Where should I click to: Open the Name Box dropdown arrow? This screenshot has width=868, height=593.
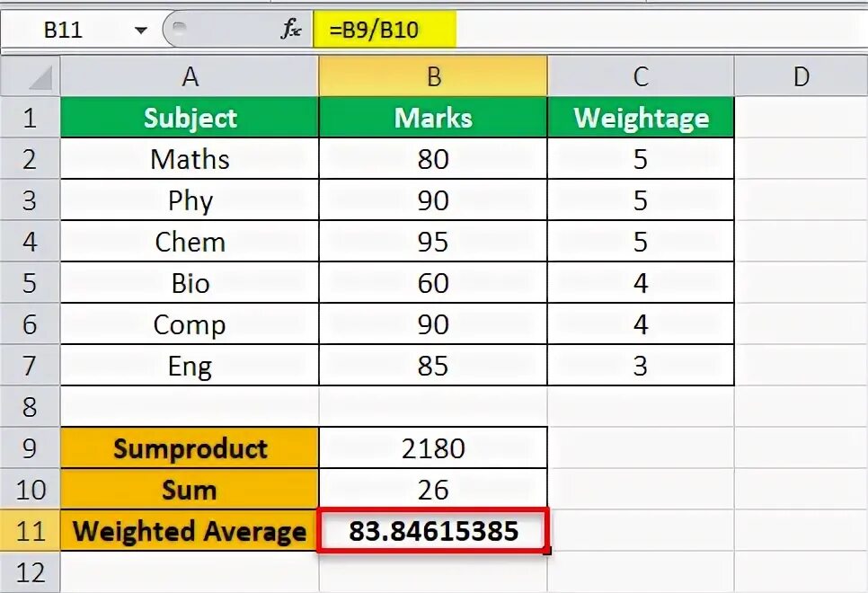coord(141,30)
